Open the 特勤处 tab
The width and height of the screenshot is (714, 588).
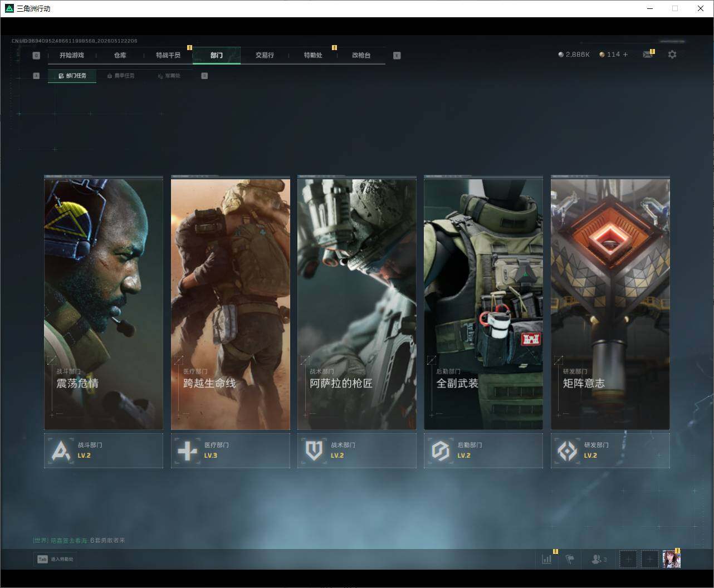[313, 55]
